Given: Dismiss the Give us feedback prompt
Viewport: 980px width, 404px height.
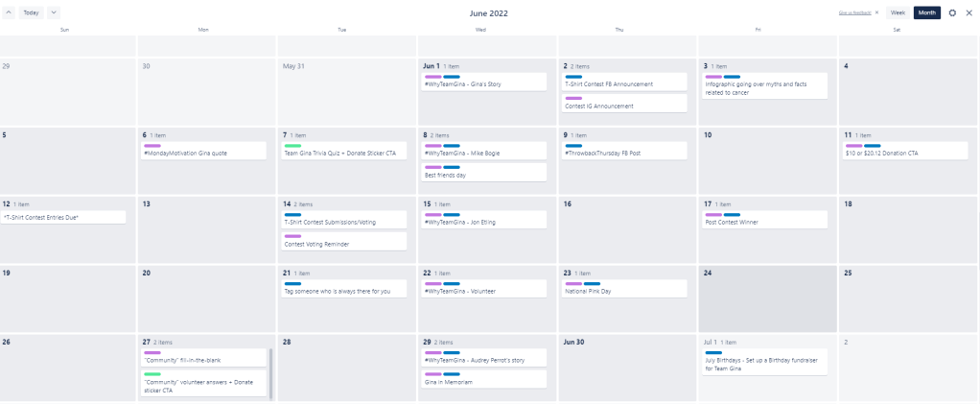Looking at the screenshot, I should 876,12.
